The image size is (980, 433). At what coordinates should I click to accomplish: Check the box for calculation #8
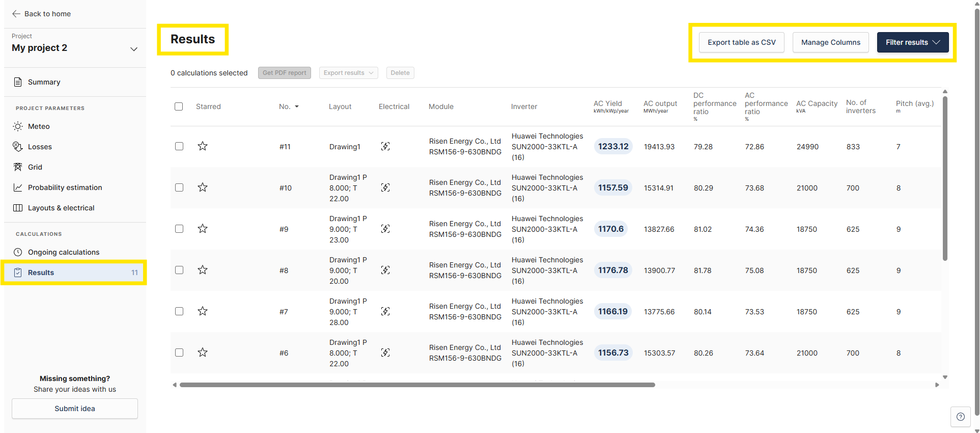pos(179,270)
